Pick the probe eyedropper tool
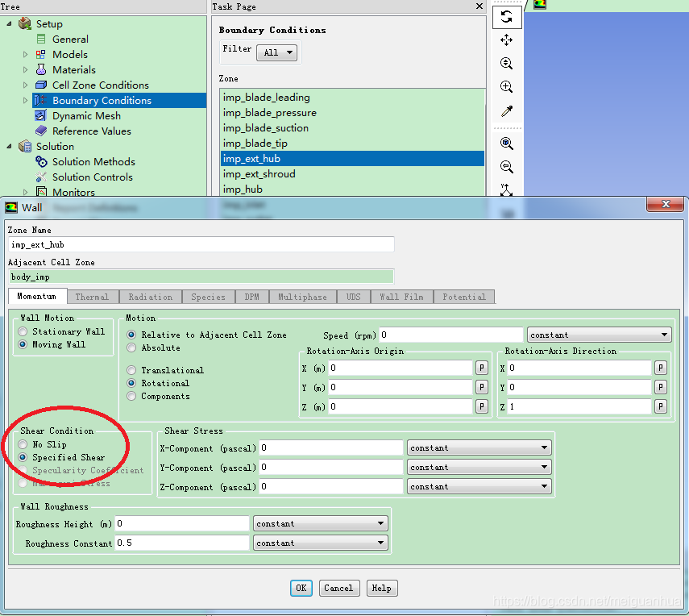Image resolution: width=689 pixels, height=616 pixels. pyautogui.click(x=506, y=111)
